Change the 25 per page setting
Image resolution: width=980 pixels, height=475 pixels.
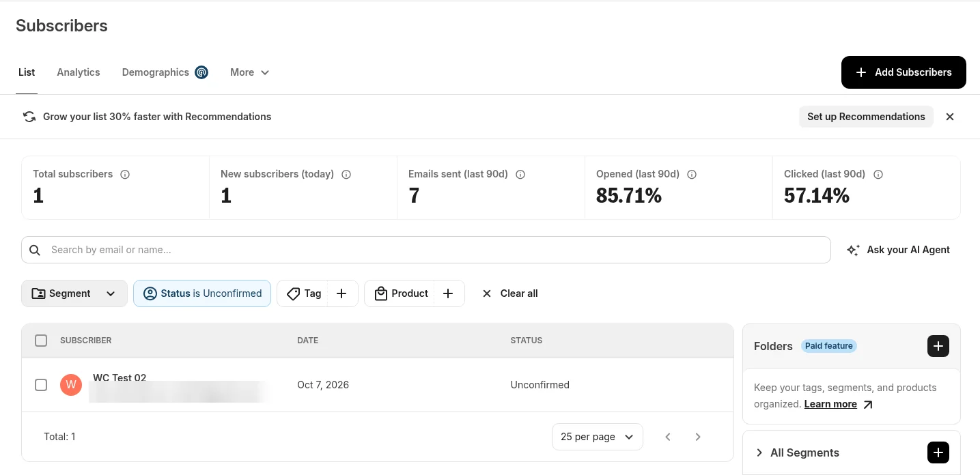[598, 437]
